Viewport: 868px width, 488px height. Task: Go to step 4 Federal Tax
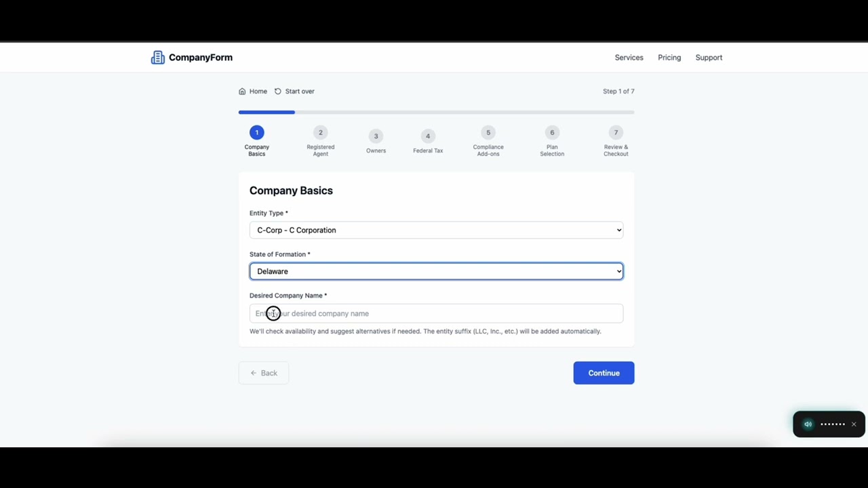(x=428, y=136)
